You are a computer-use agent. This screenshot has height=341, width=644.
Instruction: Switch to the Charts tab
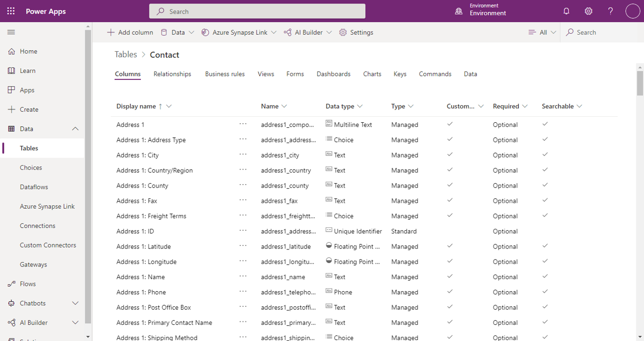pos(372,74)
